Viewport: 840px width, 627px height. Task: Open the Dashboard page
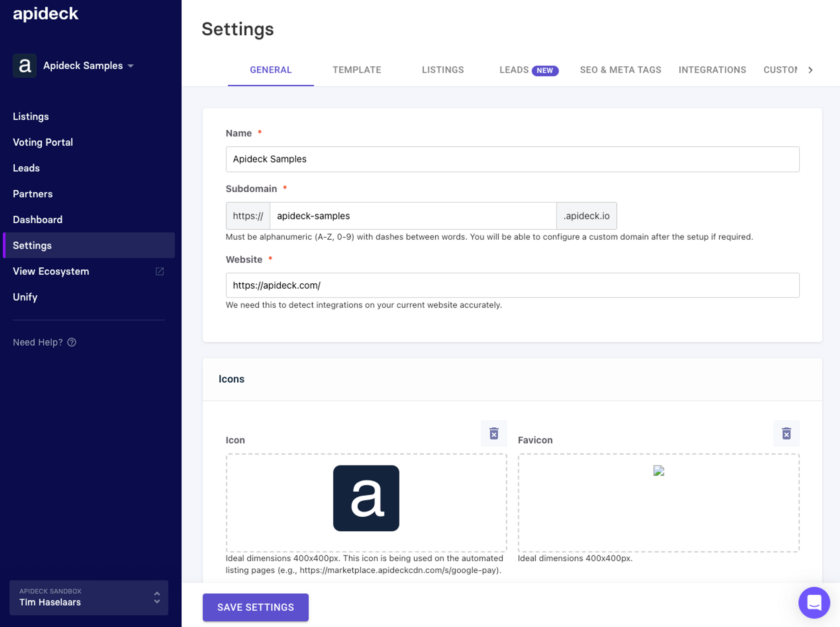37,219
